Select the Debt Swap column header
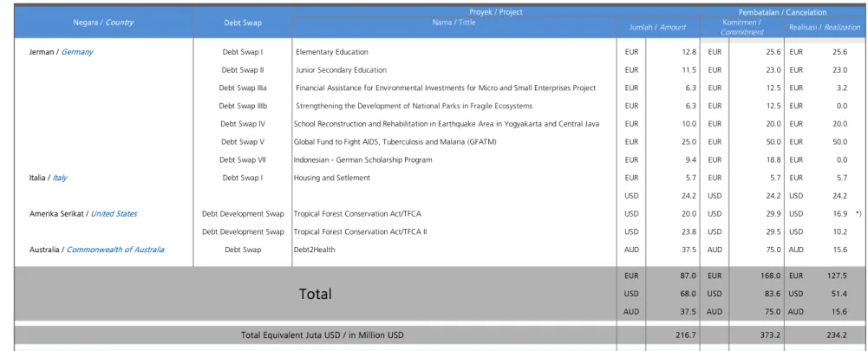The width and height of the screenshot is (868, 351). pos(243,23)
